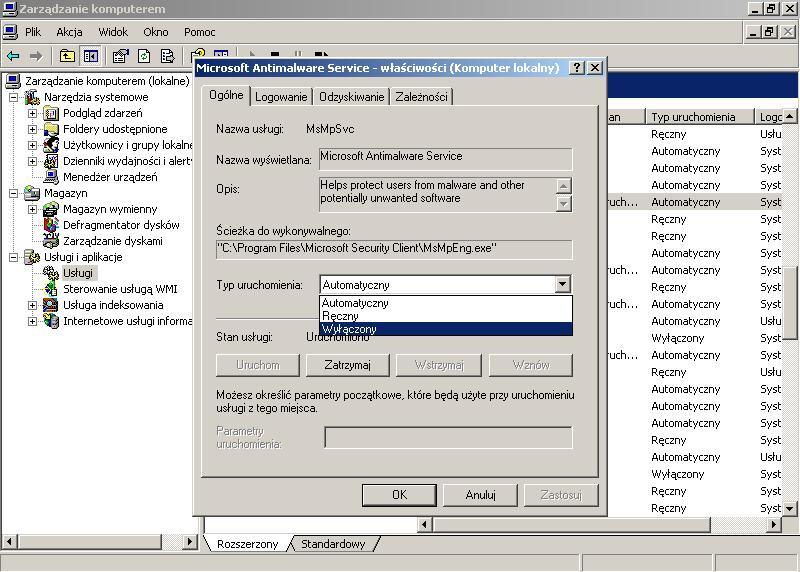
Task: Click the Forward arrow toolbar icon
Action: click(36, 56)
